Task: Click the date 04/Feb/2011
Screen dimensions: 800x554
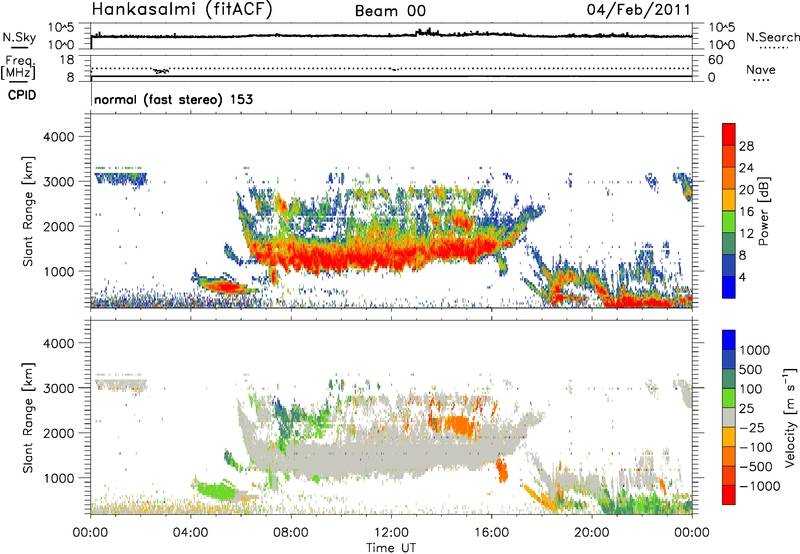Action: click(x=638, y=9)
